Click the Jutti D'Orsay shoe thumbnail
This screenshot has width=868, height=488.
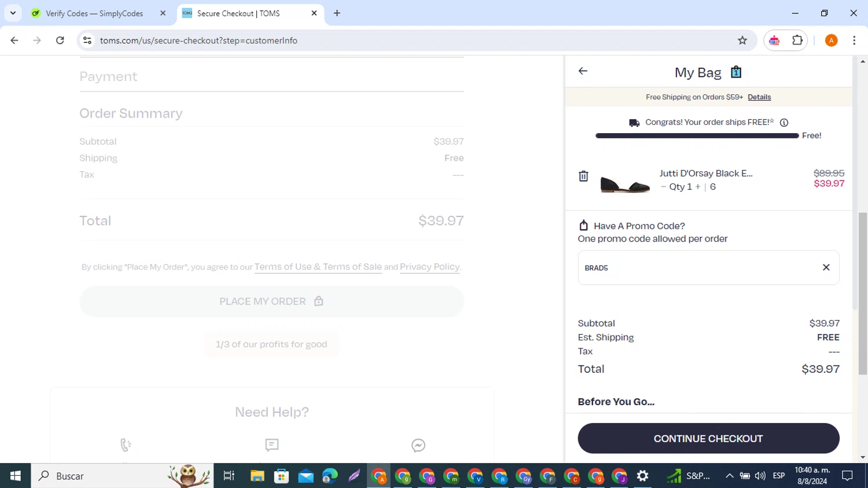coord(625,184)
